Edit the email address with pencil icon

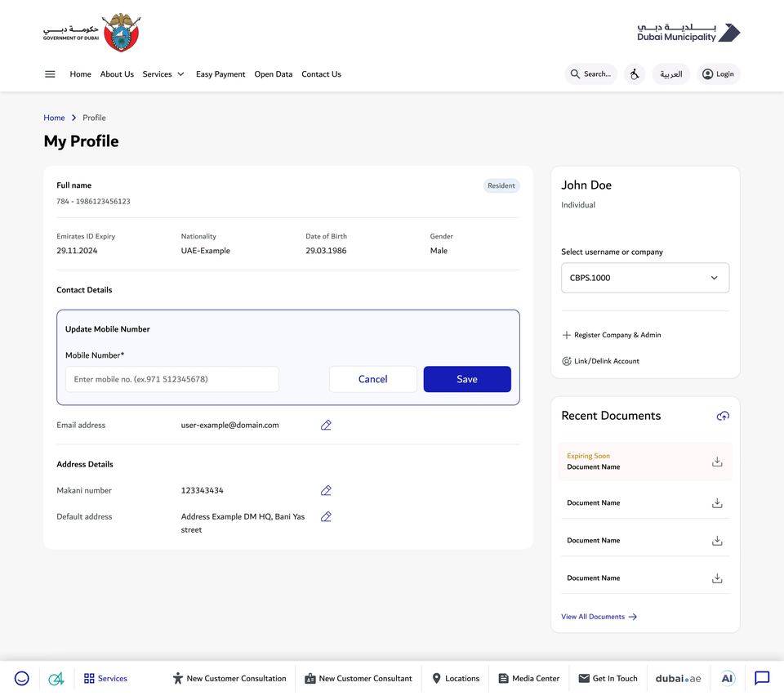(x=326, y=425)
